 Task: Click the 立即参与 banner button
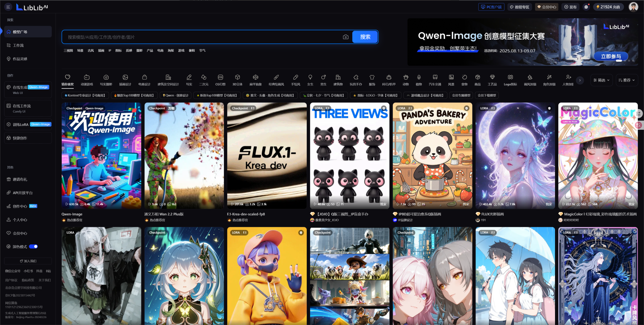(611, 56)
